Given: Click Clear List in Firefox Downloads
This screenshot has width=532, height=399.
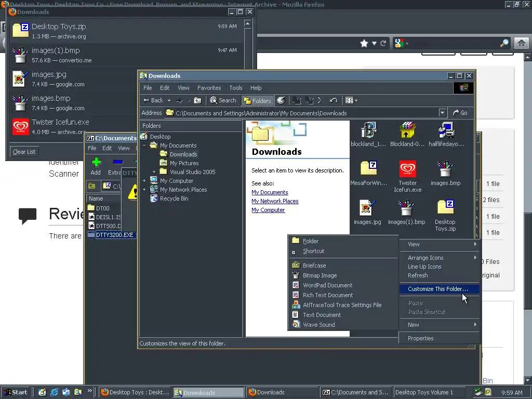Looking at the screenshot, I should pos(24,152).
